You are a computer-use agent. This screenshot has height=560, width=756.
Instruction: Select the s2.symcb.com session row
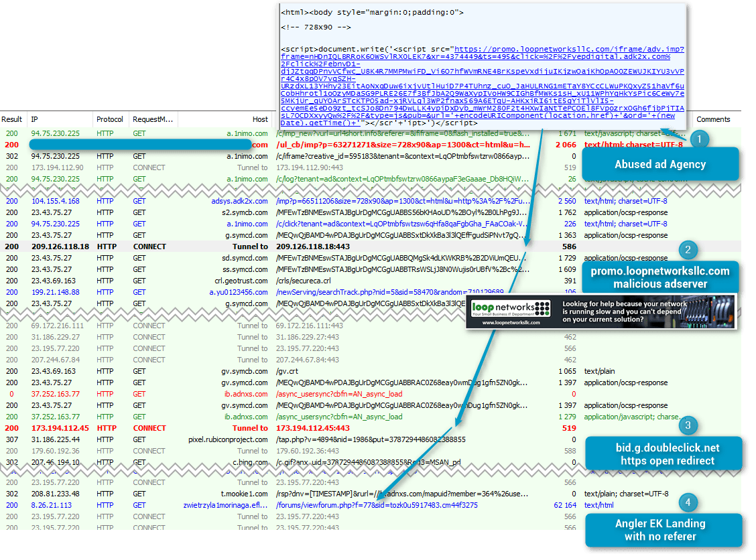(370, 212)
